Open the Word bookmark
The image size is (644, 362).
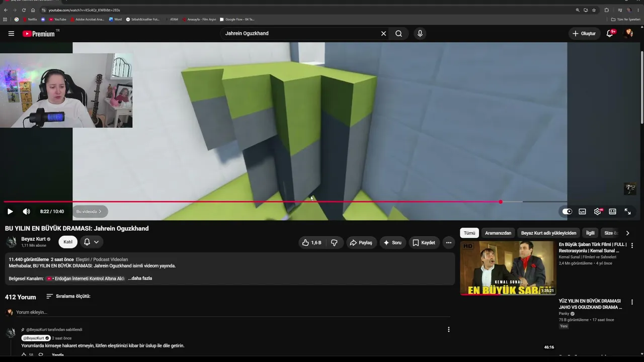pos(115,20)
